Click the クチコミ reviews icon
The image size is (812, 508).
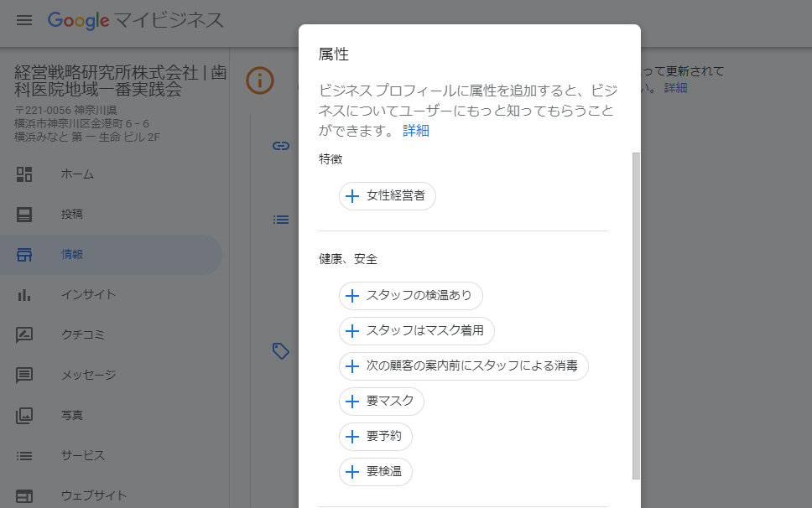[x=24, y=335]
